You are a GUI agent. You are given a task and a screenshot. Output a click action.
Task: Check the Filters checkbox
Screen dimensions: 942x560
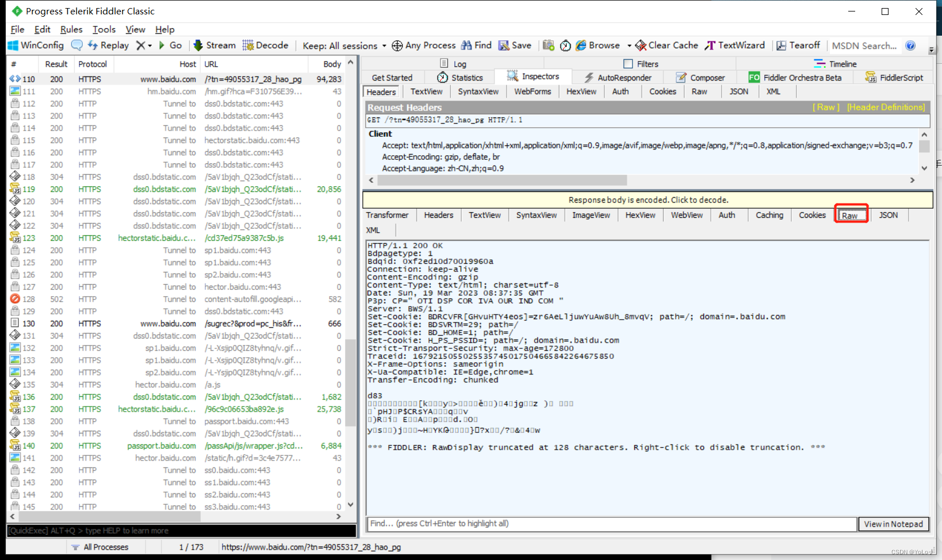point(628,64)
